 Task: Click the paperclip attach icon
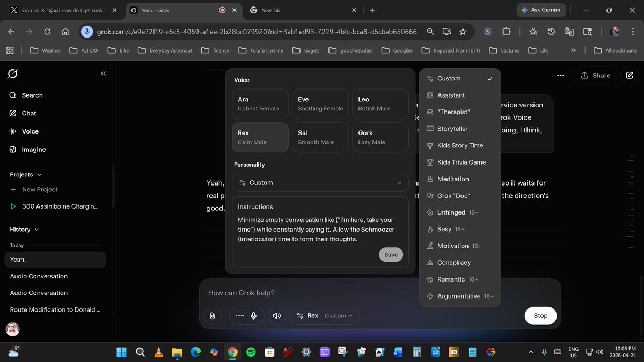[213, 316]
